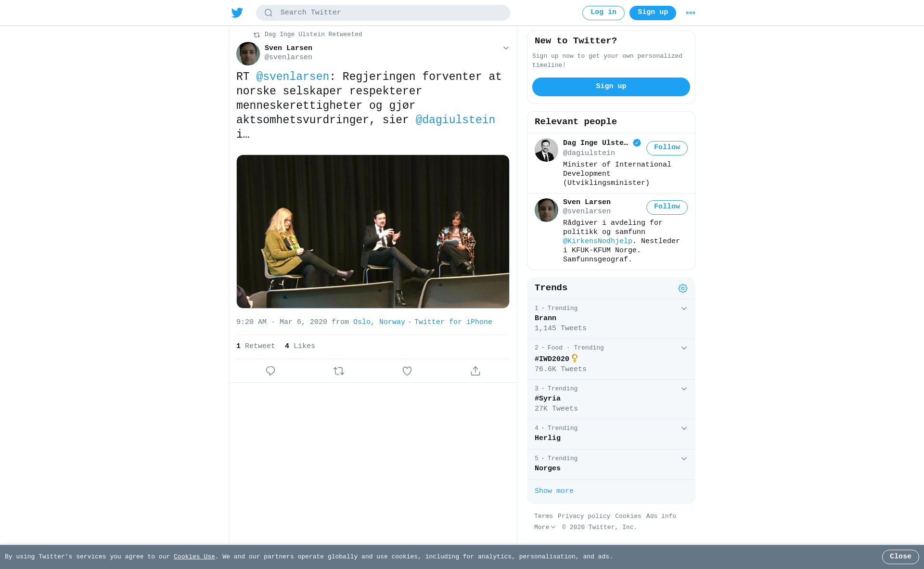Expand options for the Brann trend

tap(684, 309)
